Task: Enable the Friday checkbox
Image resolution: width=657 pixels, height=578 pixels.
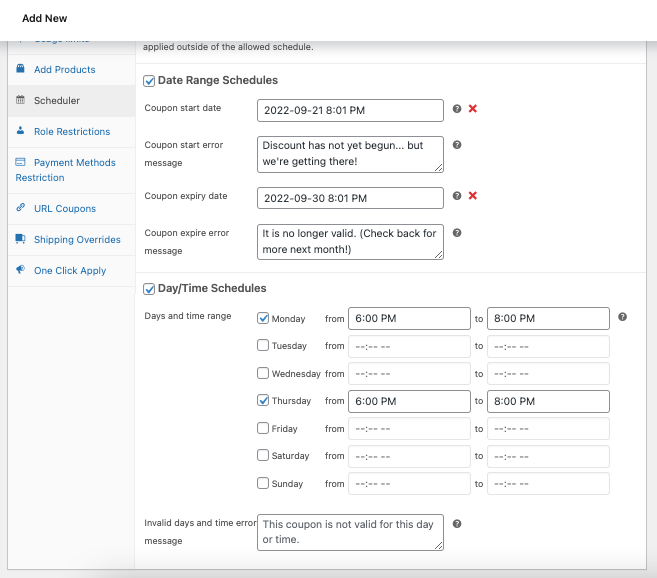Action: [x=263, y=428]
